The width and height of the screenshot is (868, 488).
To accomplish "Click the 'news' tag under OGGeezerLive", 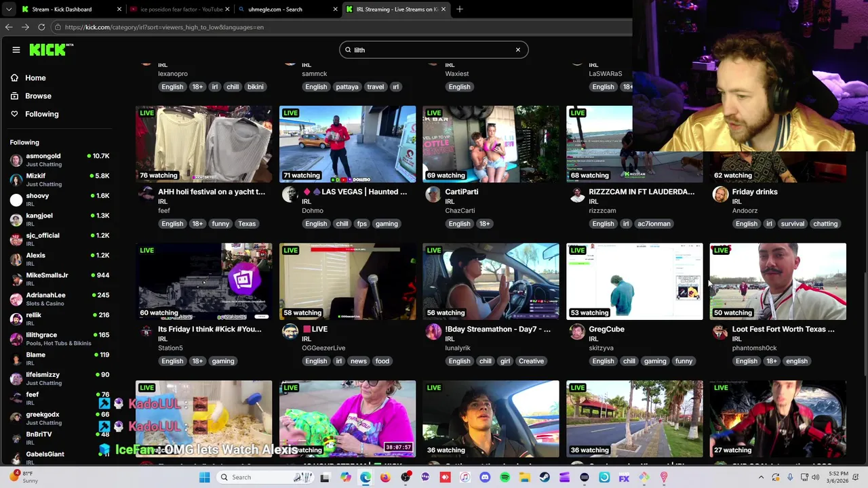I will [x=359, y=361].
